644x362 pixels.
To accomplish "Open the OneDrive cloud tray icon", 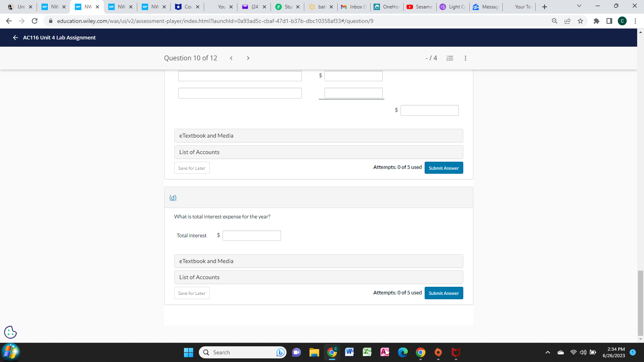I will point(561,352).
